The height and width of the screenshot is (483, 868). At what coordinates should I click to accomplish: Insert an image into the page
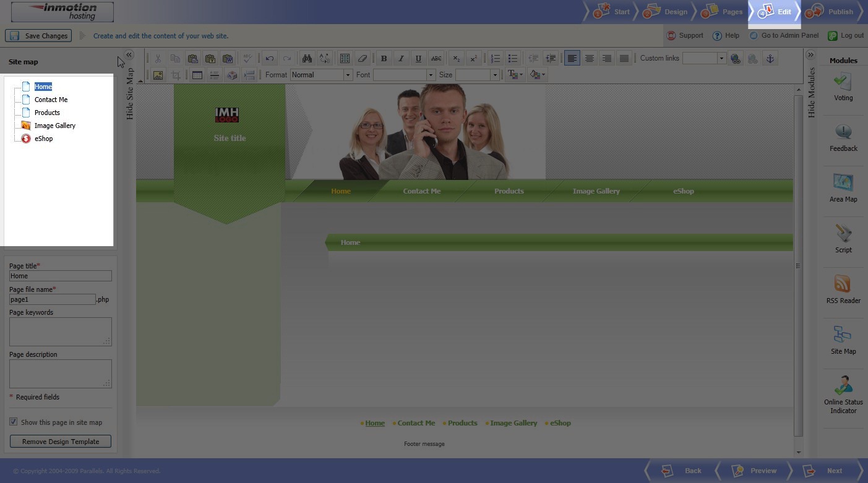[158, 75]
